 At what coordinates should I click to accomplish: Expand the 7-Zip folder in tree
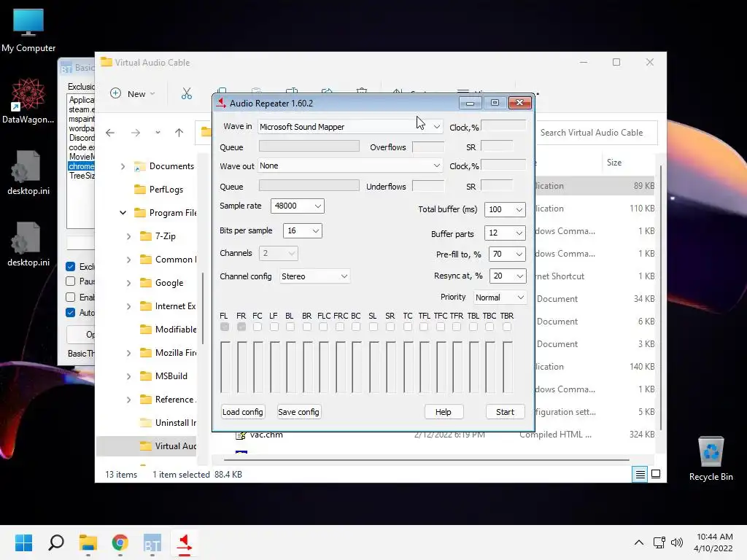[x=128, y=236]
